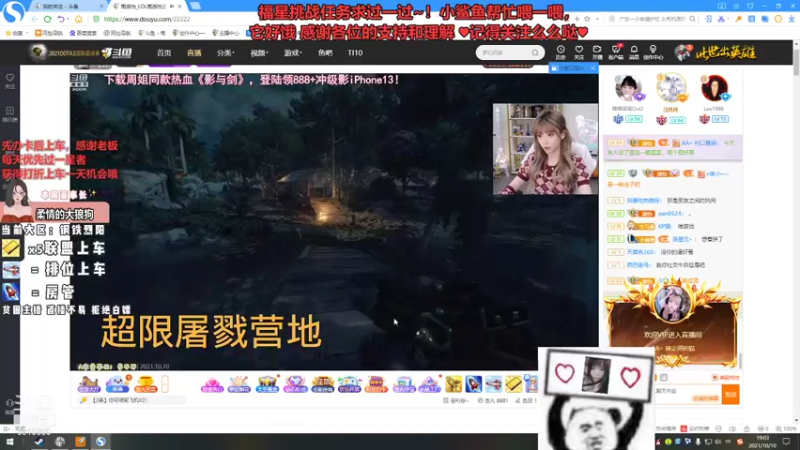The height and width of the screenshot is (450, 800).
Task: Click the VIP welcome banner avatar
Action: click(672, 303)
